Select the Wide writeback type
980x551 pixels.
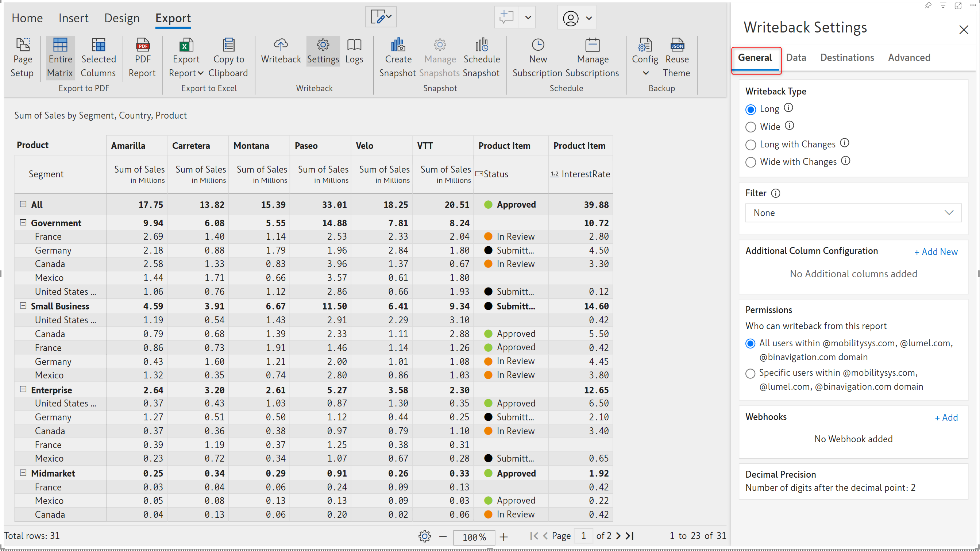(x=750, y=127)
